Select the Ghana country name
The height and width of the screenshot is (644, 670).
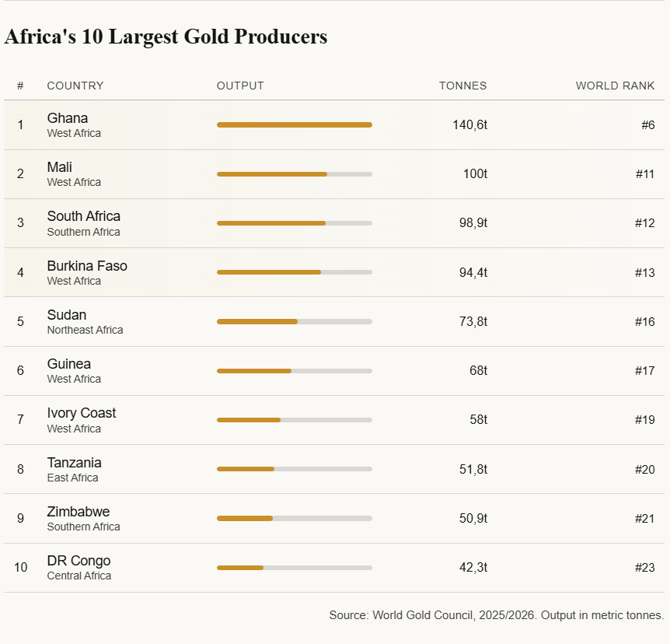coord(68,118)
